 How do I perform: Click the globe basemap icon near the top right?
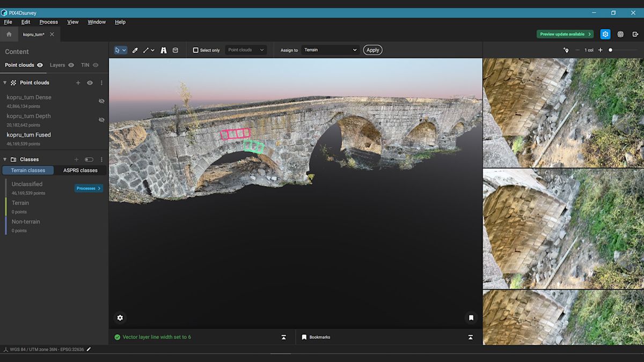[620, 34]
